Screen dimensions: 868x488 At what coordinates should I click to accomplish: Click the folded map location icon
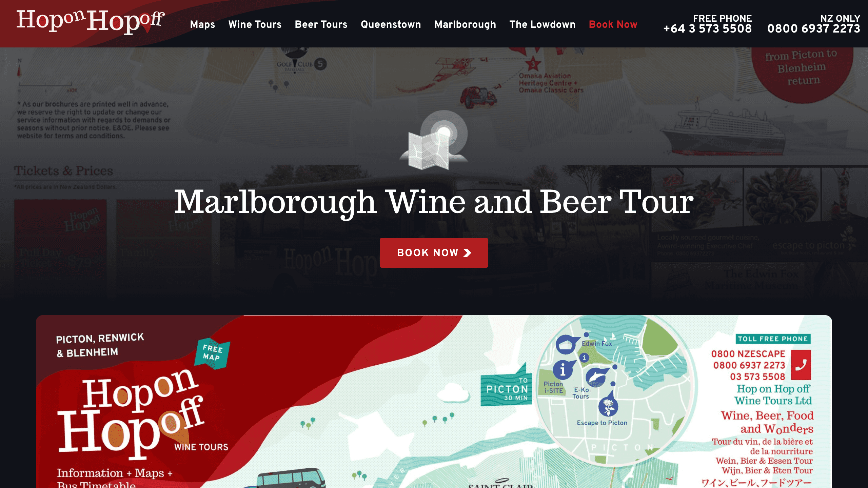click(434, 140)
